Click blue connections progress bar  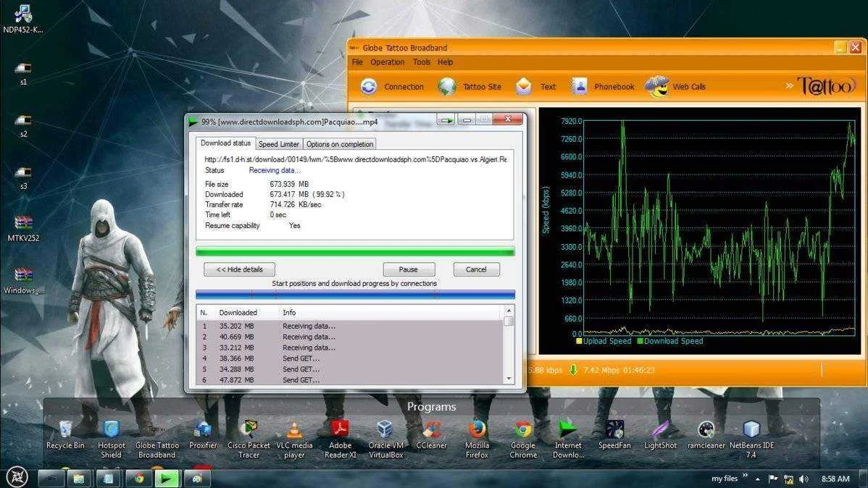pyautogui.click(x=355, y=295)
